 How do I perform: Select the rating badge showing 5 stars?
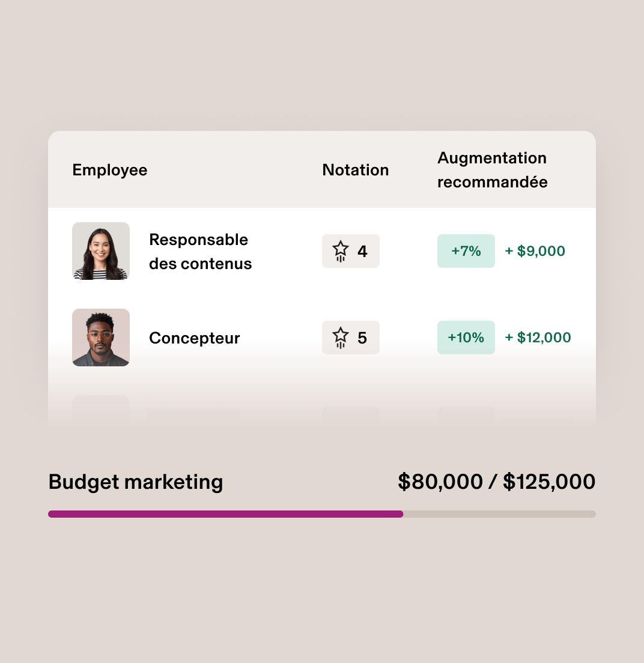[351, 338]
